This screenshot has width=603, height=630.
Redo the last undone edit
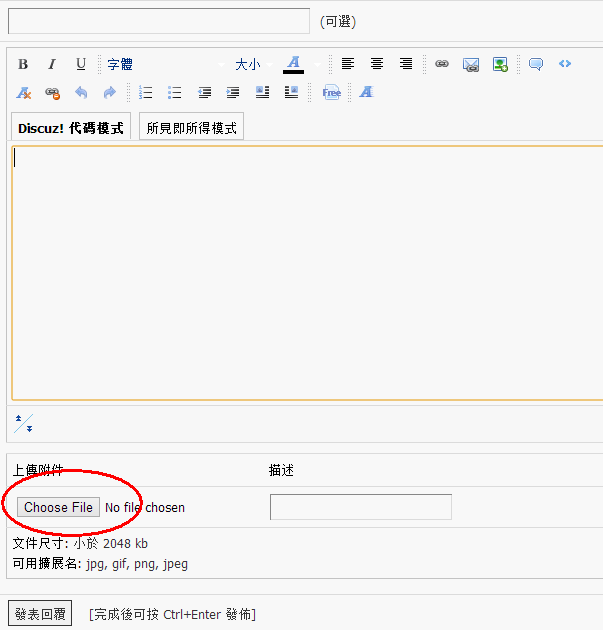coord(110,93)
